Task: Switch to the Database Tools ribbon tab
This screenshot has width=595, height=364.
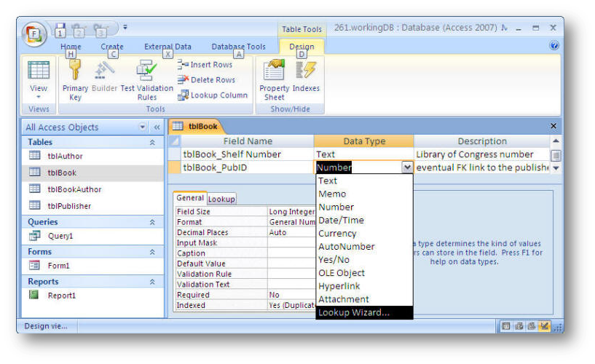Action: pos(238,47)
